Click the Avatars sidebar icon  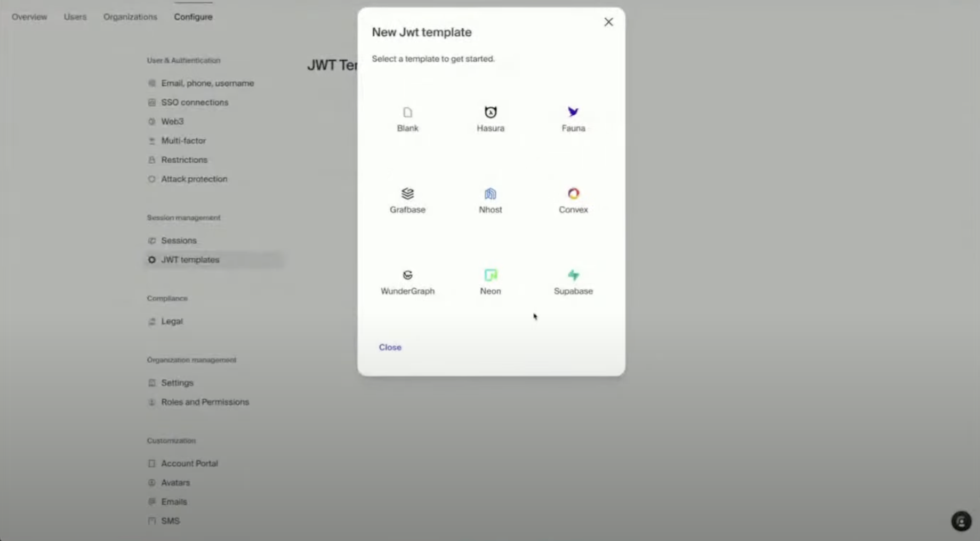[x=152, y=483]
